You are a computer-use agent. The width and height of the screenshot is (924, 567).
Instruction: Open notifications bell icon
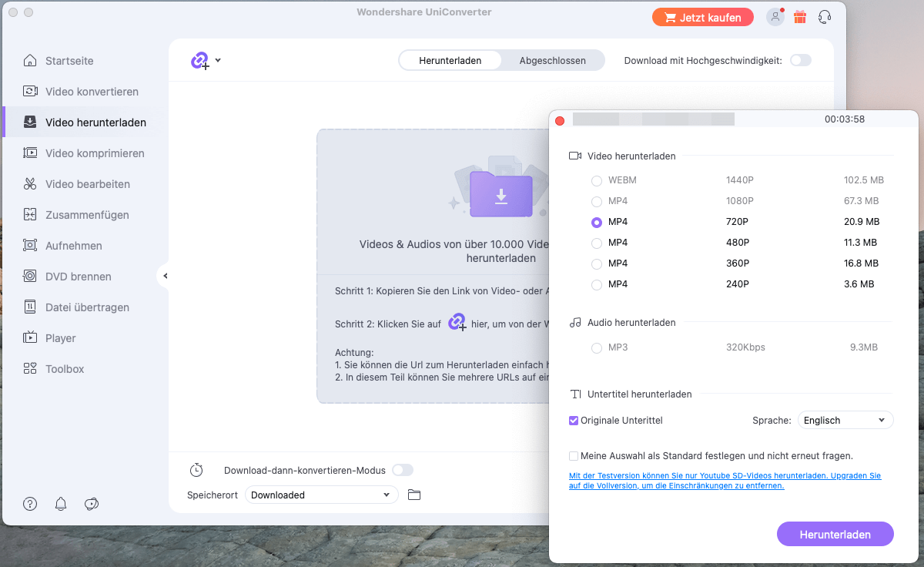[61, 504]
